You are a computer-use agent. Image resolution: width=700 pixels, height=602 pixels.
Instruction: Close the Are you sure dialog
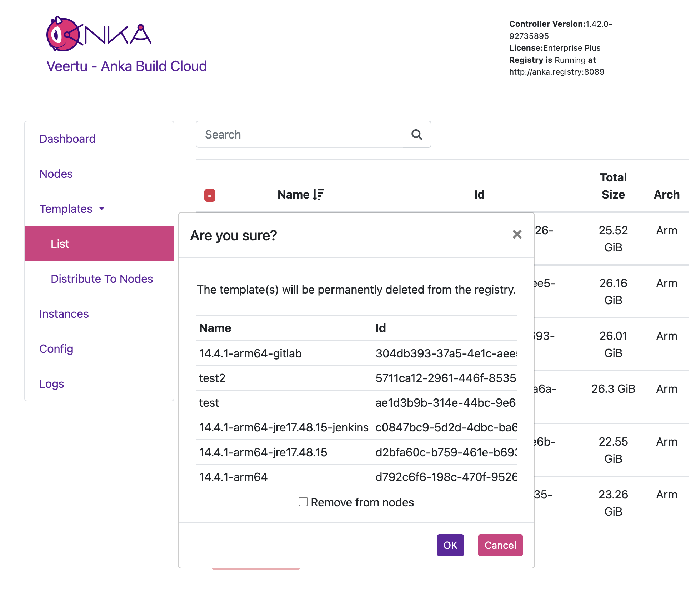pyautogui.click(x=517, y=235)
